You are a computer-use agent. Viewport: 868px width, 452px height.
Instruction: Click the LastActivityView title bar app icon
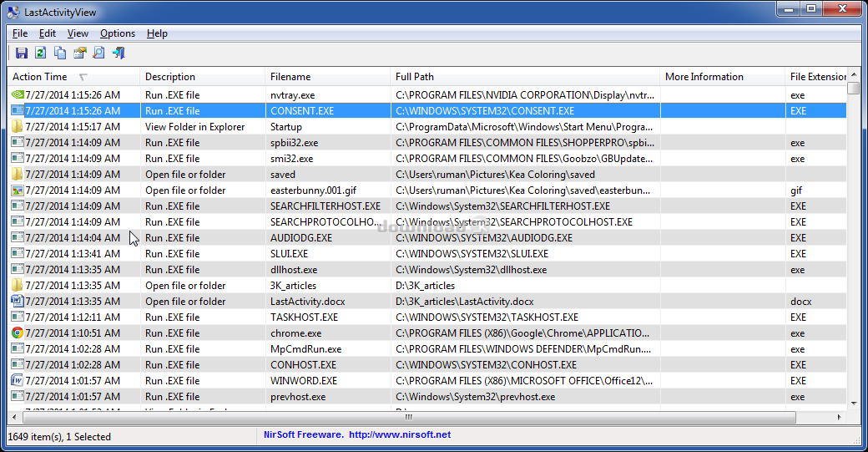coord(13,12)
